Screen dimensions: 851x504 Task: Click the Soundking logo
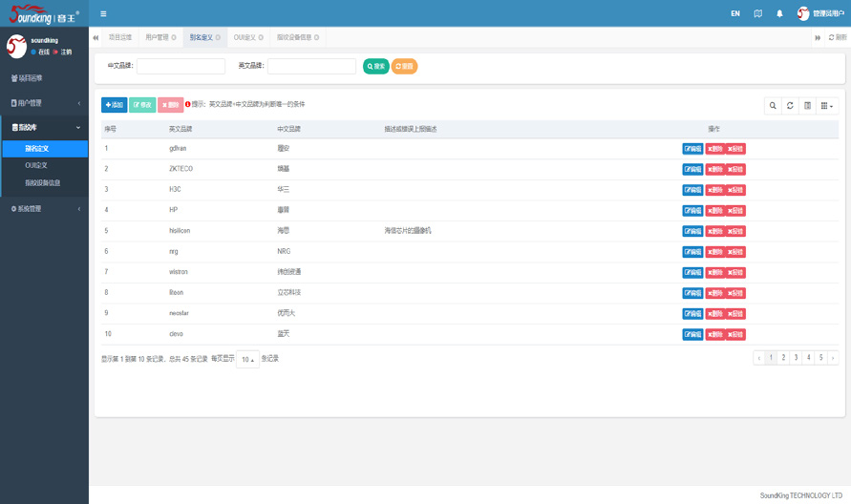(44, 13)
